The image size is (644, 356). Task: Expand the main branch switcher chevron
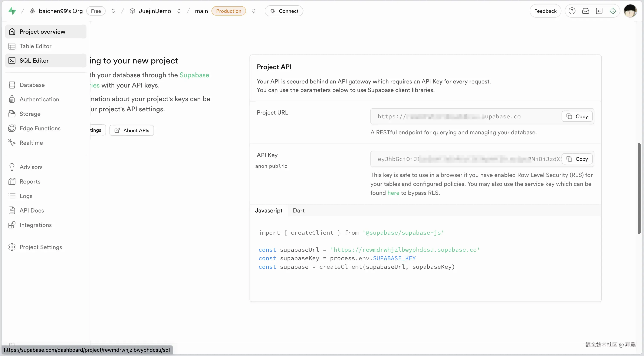253,11
